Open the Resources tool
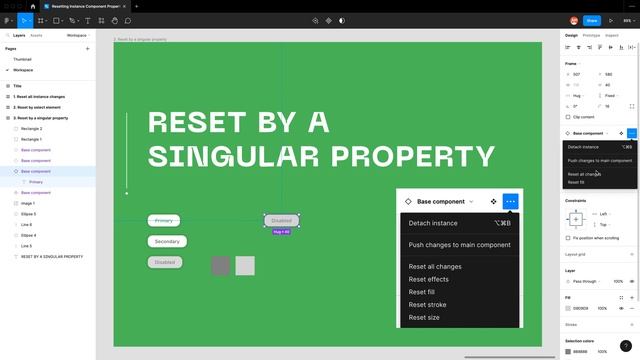Screen dimensions: 640x360 tap(101, 20)
